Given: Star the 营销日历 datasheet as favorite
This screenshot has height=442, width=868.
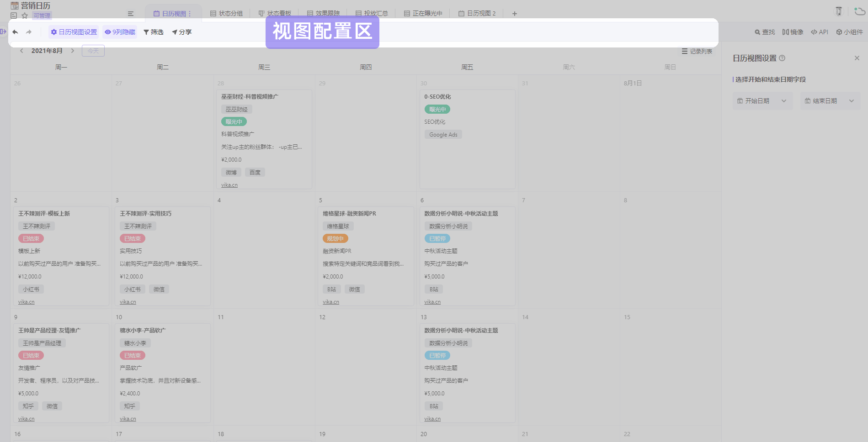Looking at the screenshot, I should pos(25,16).
